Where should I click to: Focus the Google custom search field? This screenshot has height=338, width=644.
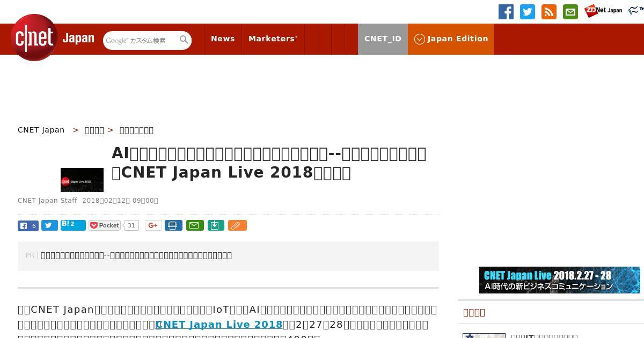(141, 40)
